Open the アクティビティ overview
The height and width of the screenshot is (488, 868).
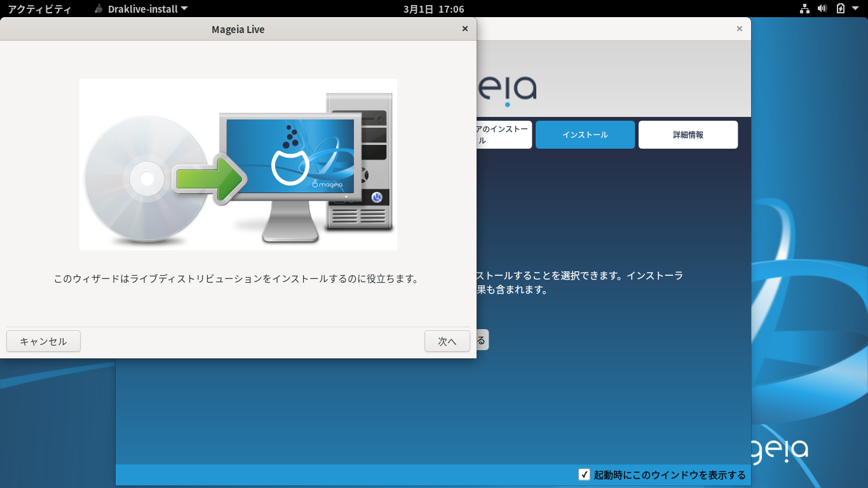pyautogui.click(x=39, y=9)
